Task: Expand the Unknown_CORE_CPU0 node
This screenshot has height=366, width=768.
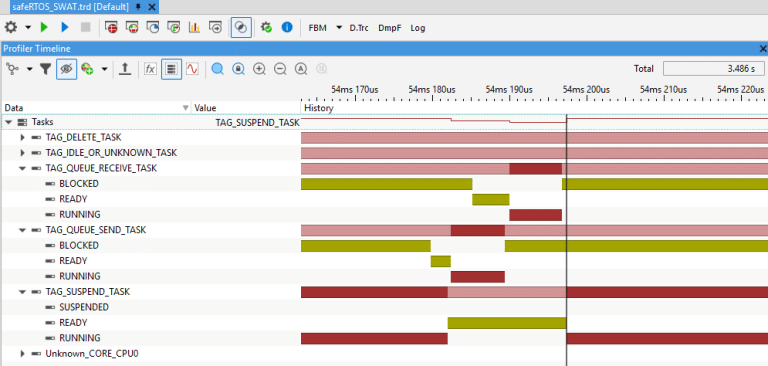Action: pyautogui.click(x=22, y=353)
